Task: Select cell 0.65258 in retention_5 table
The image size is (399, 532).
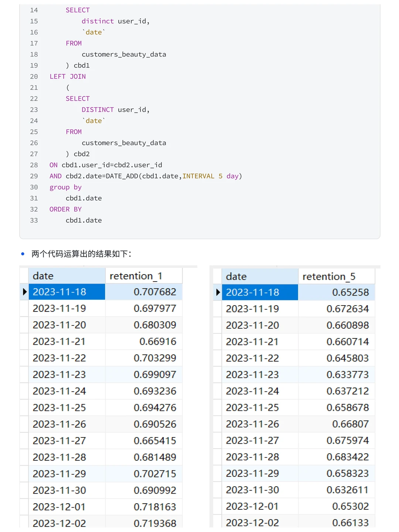Action: tap(337, 292)
